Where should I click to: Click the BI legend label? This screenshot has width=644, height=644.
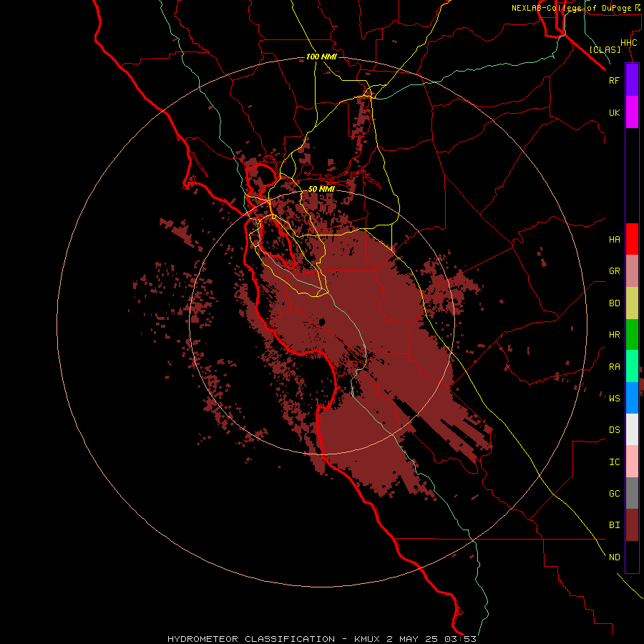tap(614, 525)
